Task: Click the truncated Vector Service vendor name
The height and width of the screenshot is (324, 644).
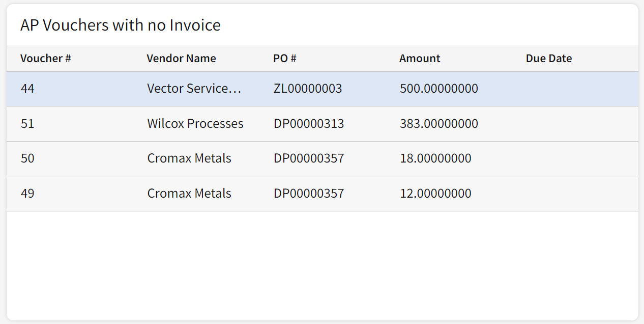Action: coord(194,89)
